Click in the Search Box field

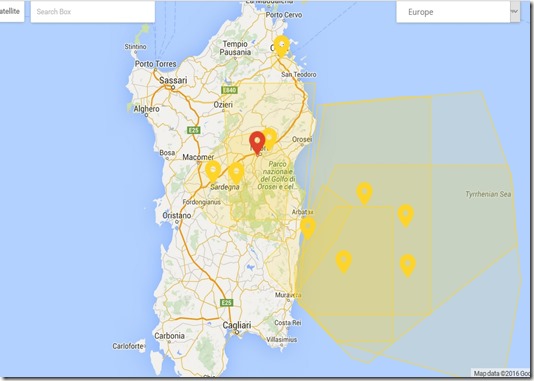click(x=93, y=12)
